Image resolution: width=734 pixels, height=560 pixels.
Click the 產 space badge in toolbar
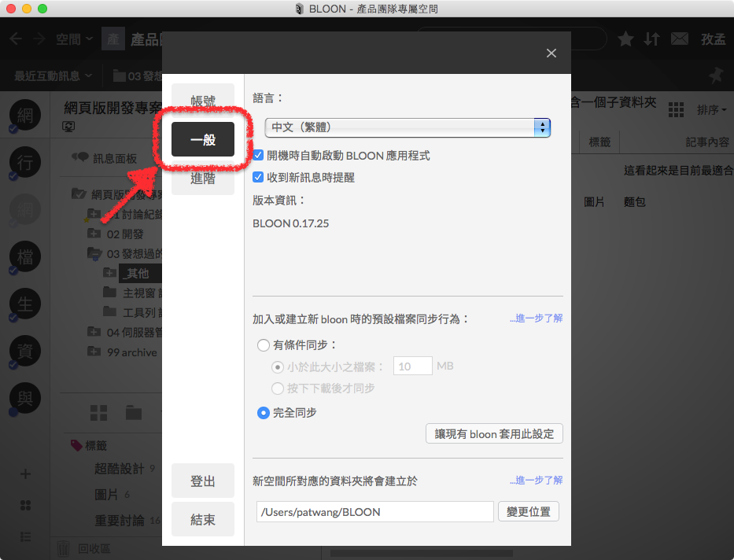pos(113,39)
